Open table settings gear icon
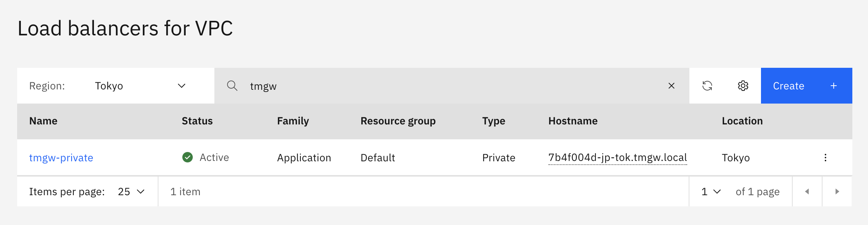 pos(743,86)
